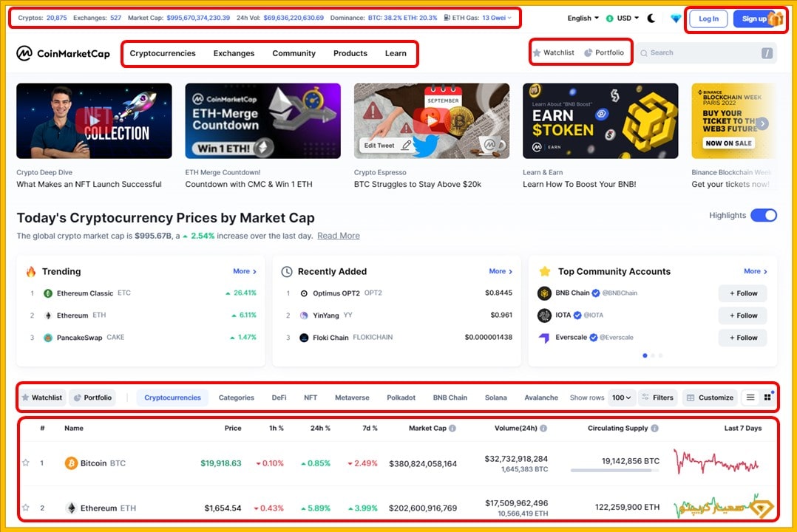Open the Filters button
This screenshot has width=797, height=532.
click(657, 398)
